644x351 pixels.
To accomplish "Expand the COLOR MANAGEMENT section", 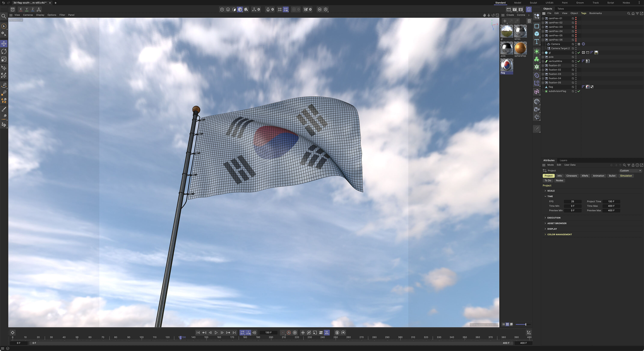I will (545, 234).
